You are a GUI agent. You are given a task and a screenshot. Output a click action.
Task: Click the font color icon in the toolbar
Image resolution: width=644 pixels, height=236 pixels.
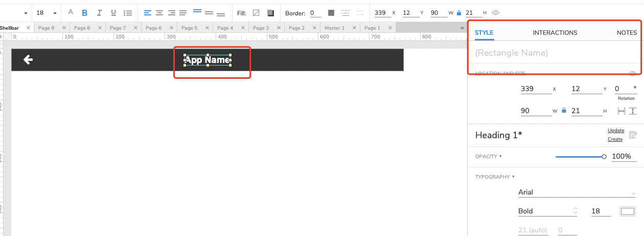point(71,13)
